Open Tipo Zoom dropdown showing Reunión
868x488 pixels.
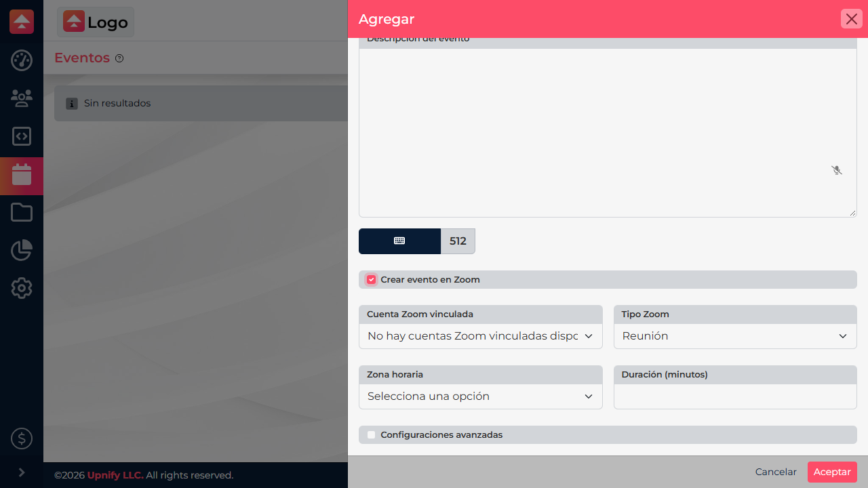pyautogui.click(x=735, y=336)
